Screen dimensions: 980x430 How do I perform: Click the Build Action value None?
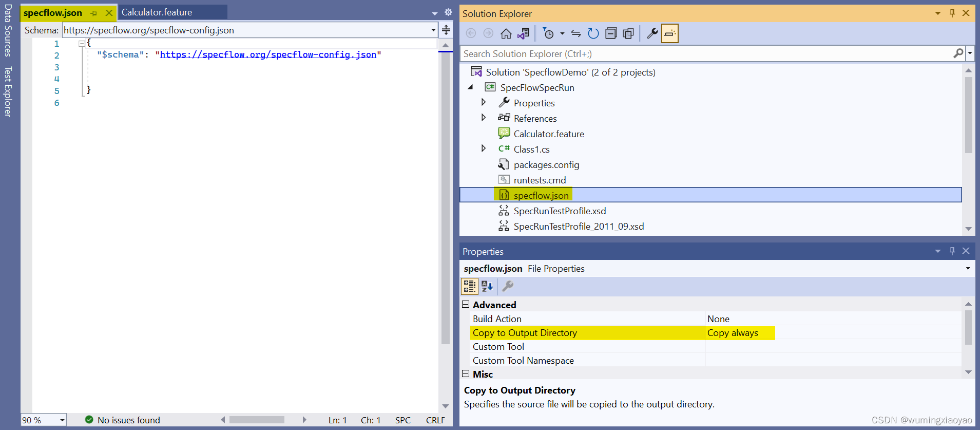pyautogui.click(x=718, y=319)
